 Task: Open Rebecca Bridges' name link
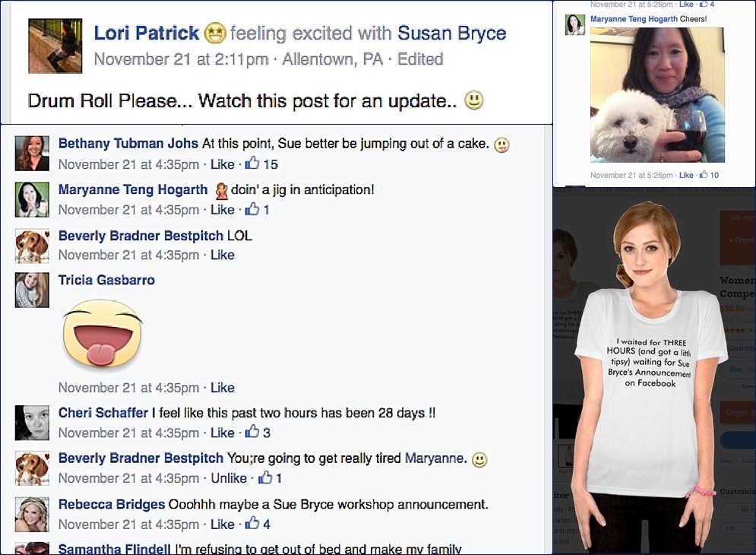112,504
